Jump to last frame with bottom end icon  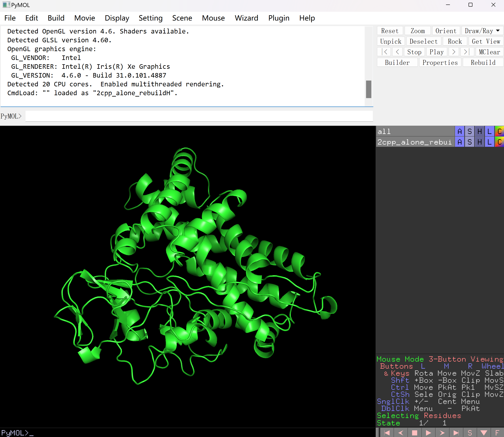tap(456, 433)
